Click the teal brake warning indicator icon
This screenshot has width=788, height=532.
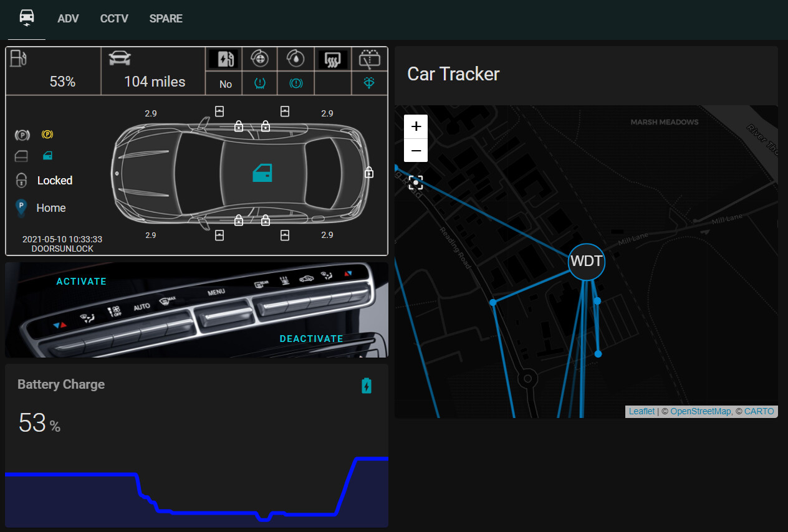tap(296, 83)
